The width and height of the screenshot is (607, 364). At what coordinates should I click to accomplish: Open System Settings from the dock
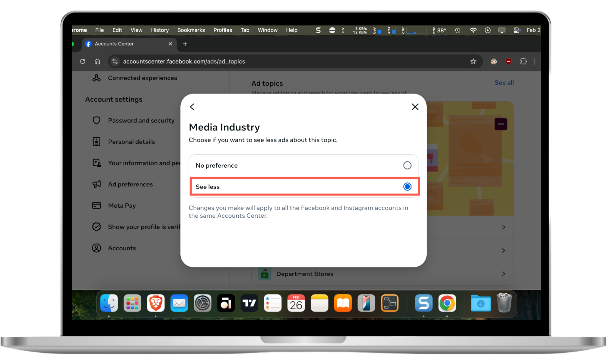(x=203, y=303)
